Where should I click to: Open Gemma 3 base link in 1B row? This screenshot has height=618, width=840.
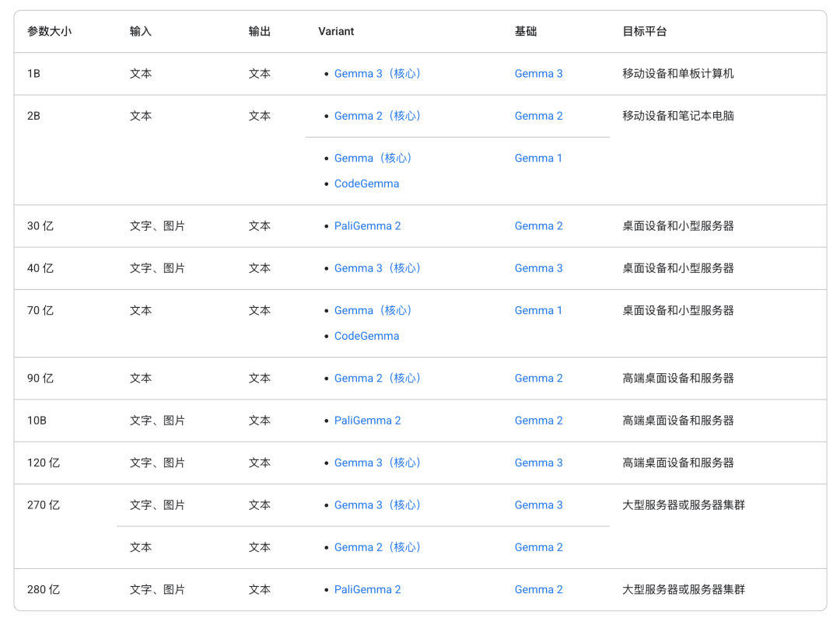point(538,74)
